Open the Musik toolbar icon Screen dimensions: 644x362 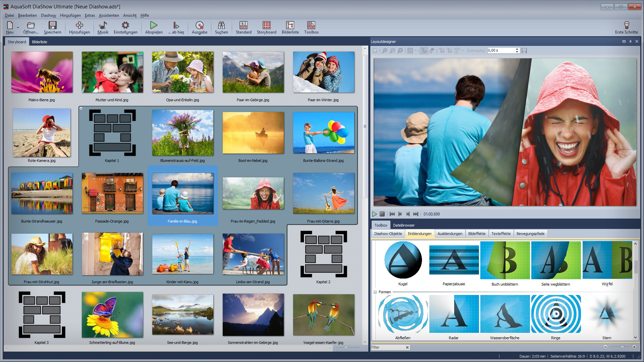103,25
